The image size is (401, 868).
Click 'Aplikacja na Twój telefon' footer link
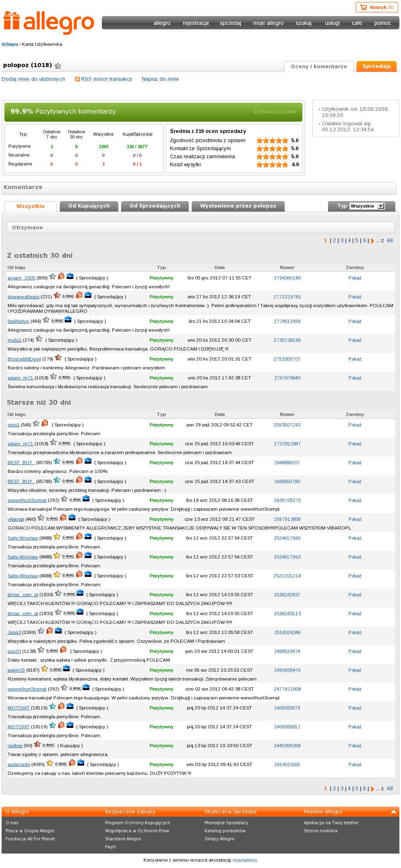(331, 822)
